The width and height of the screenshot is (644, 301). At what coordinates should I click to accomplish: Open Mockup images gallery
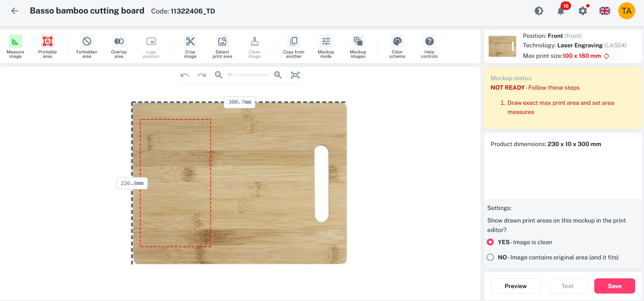point(358,47)
